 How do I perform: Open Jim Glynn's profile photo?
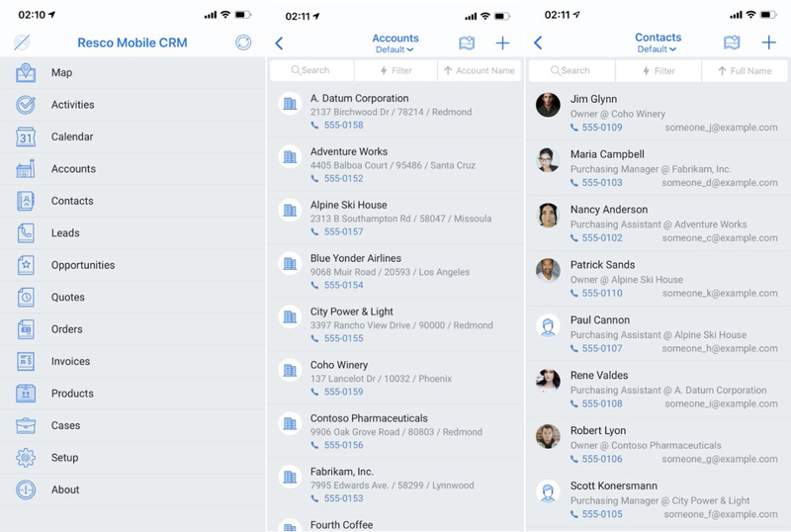(548, 105)
